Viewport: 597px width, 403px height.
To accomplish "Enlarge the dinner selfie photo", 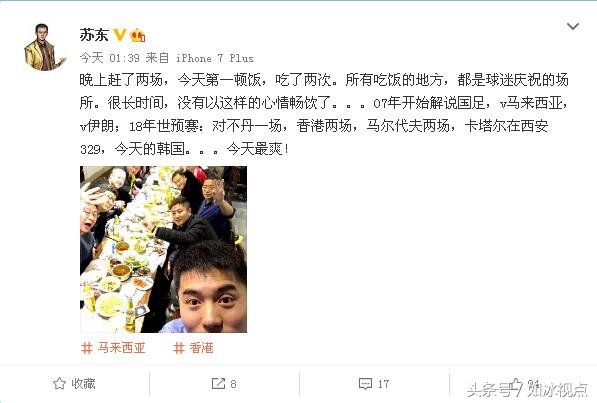I will [x=163, y=249].
